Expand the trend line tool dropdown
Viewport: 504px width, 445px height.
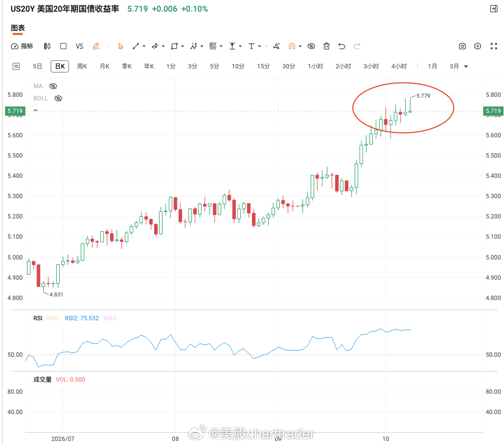pos(144,46)
